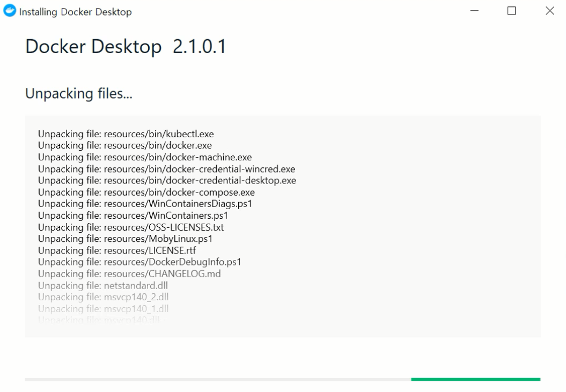Select the WinContainersDiags.ps1 log line

tap(145, 204)
